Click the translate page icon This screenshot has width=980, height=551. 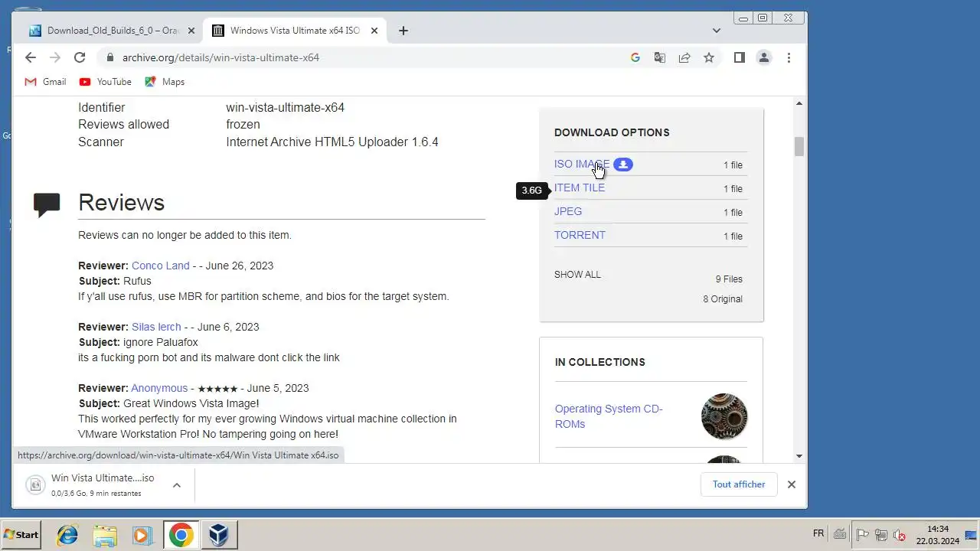click(x=659, y=57)
